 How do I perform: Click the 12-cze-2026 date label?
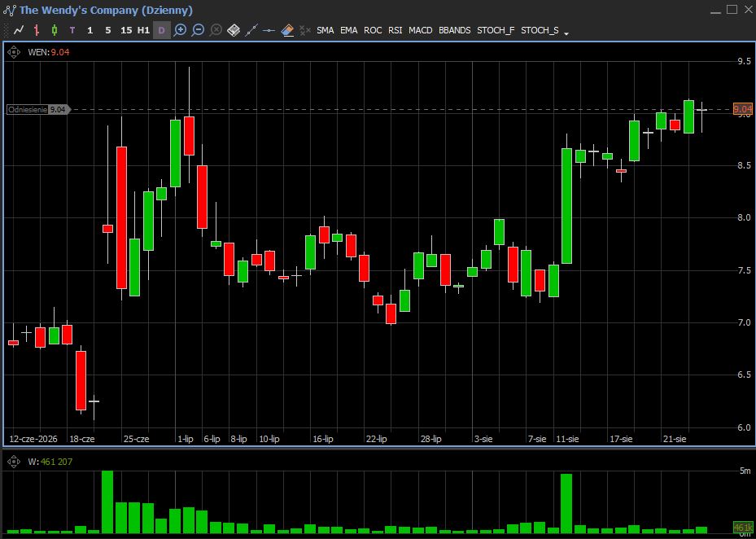(33, 439)
